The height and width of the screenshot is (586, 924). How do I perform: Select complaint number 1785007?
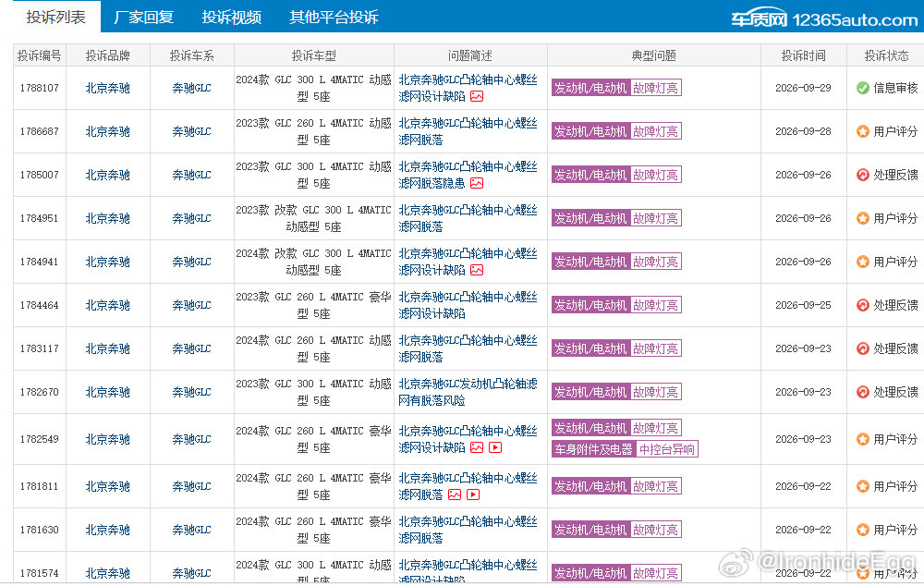40,175
